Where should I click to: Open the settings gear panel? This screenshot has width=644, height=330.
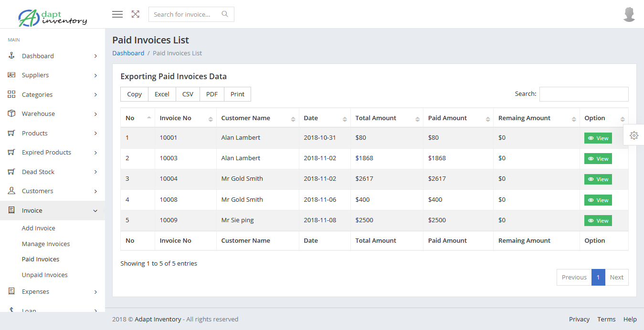(x=634, y=135)
